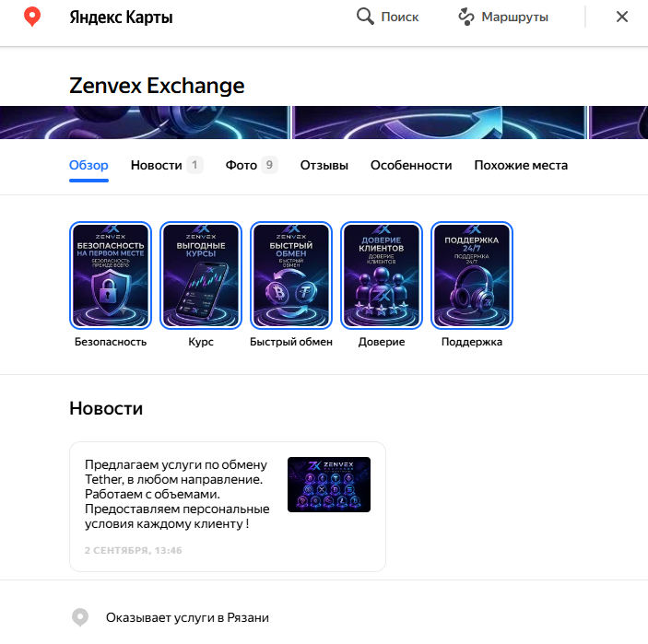Open the Выгодные курсы story thumbnail
This screenshot has height=644, width=648.
(201, 275)
